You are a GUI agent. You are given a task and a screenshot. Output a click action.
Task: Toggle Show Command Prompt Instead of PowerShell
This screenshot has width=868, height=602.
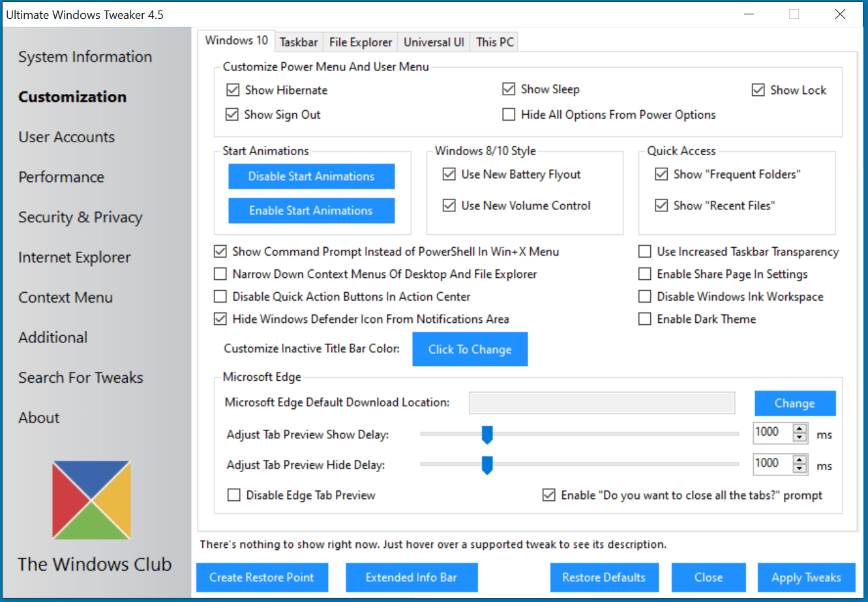tap(220, 252)
